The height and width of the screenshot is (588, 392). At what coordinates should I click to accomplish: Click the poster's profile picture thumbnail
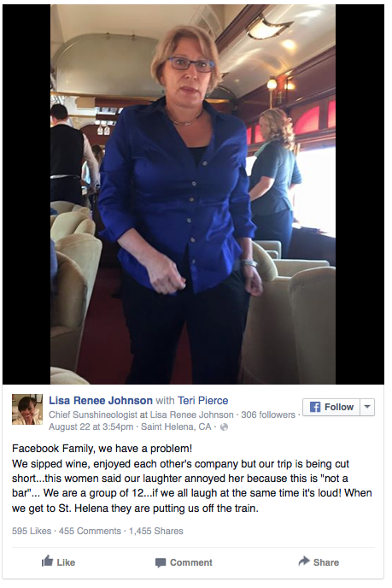pos(27,409)
